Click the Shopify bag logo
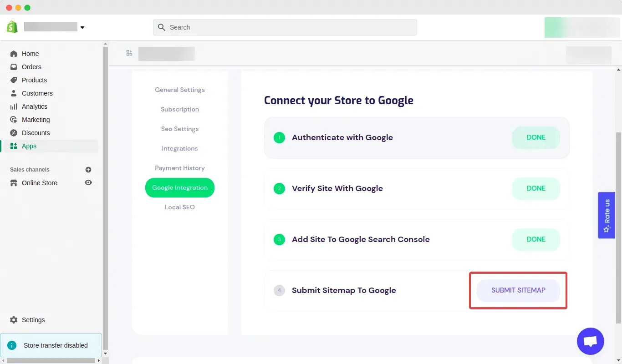This screenshot has height=364, width=622. (x=12, y=27)
